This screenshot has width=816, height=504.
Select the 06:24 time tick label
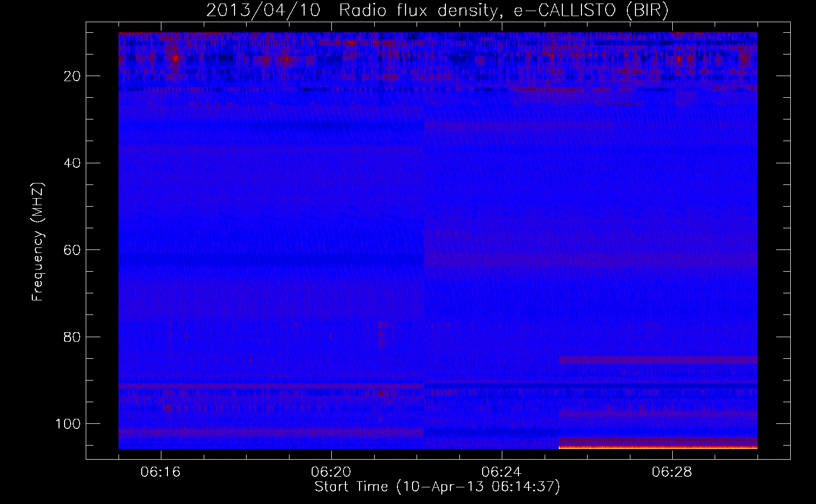pyautogui.click(x=502, y=472)
